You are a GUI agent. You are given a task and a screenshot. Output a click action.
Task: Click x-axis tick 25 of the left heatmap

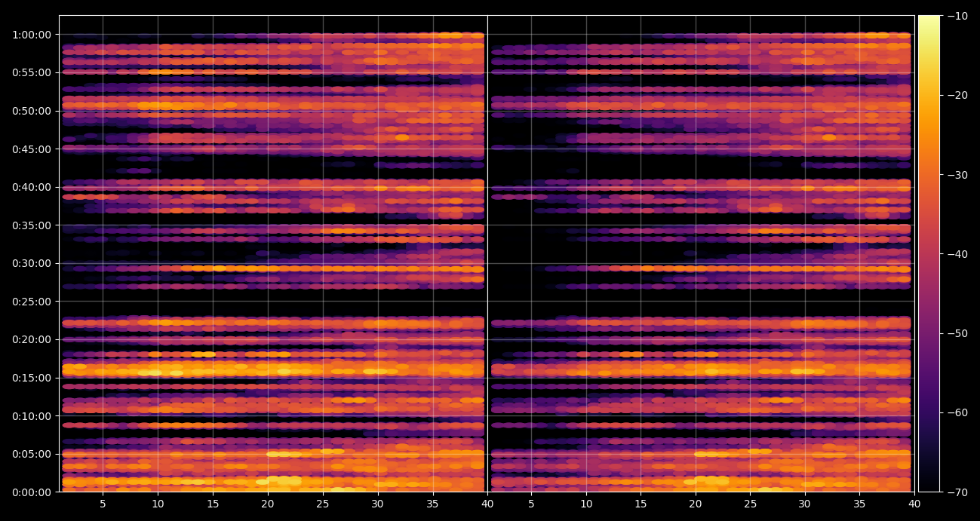(323, 504)
